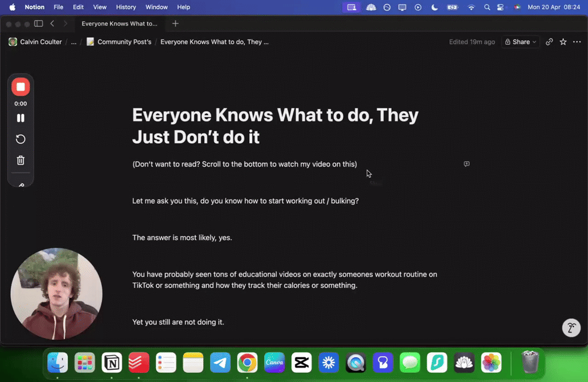Copy page link using the link icon
The width and height of the screenshot is (588, 382).
(x=549, y=42)
